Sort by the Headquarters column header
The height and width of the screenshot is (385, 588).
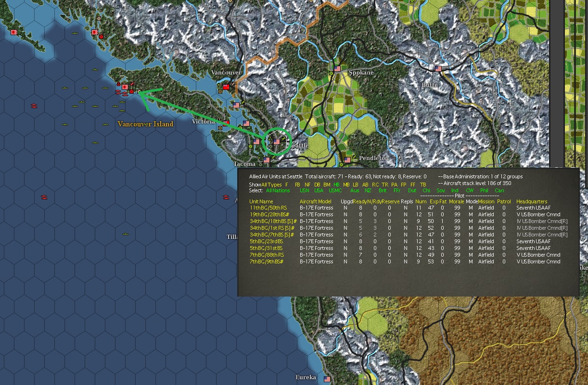(532, 201)
